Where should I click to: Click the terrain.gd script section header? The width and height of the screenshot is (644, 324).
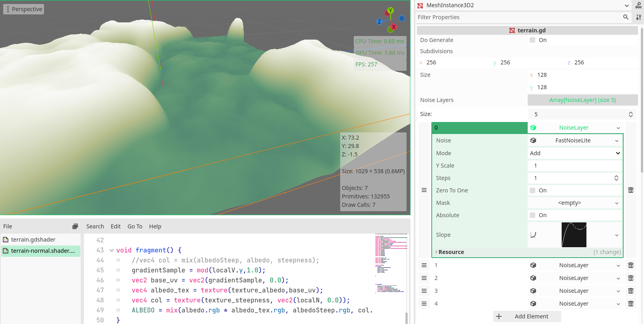pyautogui.click(x=527, y=30)
